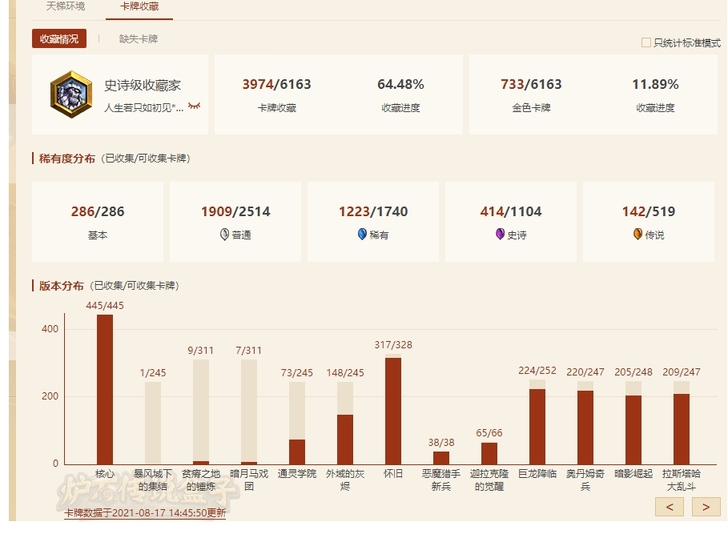Click the 通灵学院 axis label
Image resolution: width=728 pixels, height=546 pixels.
(297, 474)
